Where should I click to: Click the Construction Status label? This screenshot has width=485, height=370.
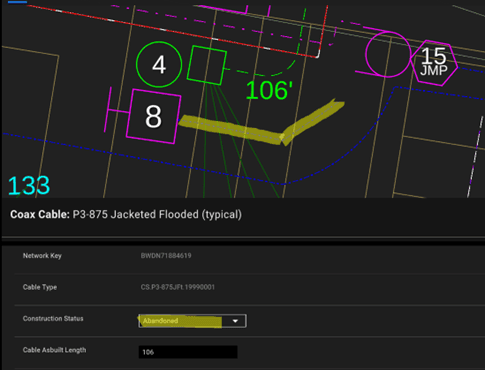(53, 318)
